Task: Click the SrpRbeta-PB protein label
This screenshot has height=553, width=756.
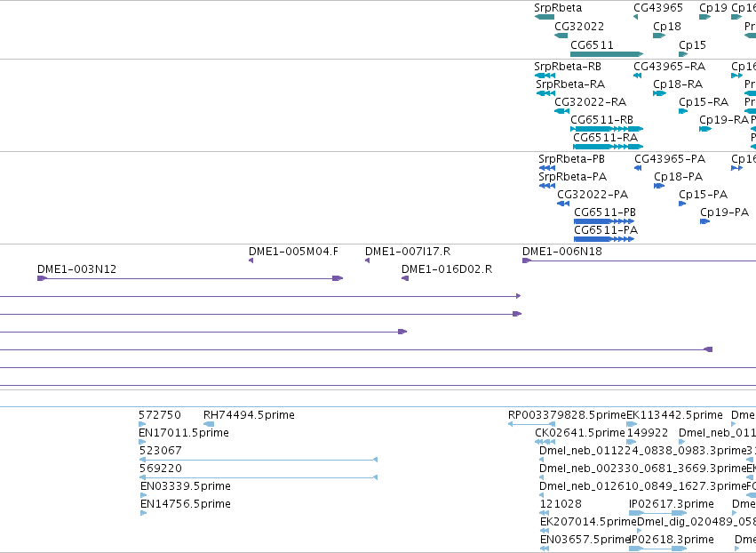Action: pos(571,159)
